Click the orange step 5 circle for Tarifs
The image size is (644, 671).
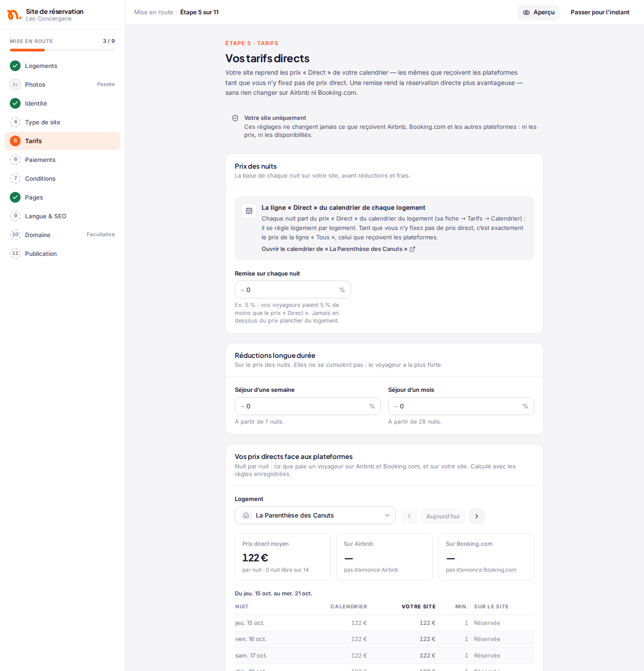point(15,141)
